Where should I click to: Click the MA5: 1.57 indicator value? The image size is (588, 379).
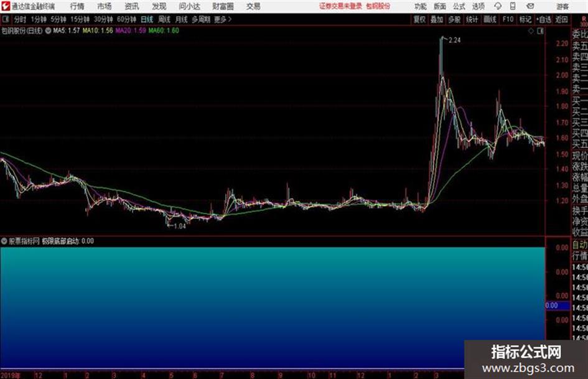(x=67, y=30)
